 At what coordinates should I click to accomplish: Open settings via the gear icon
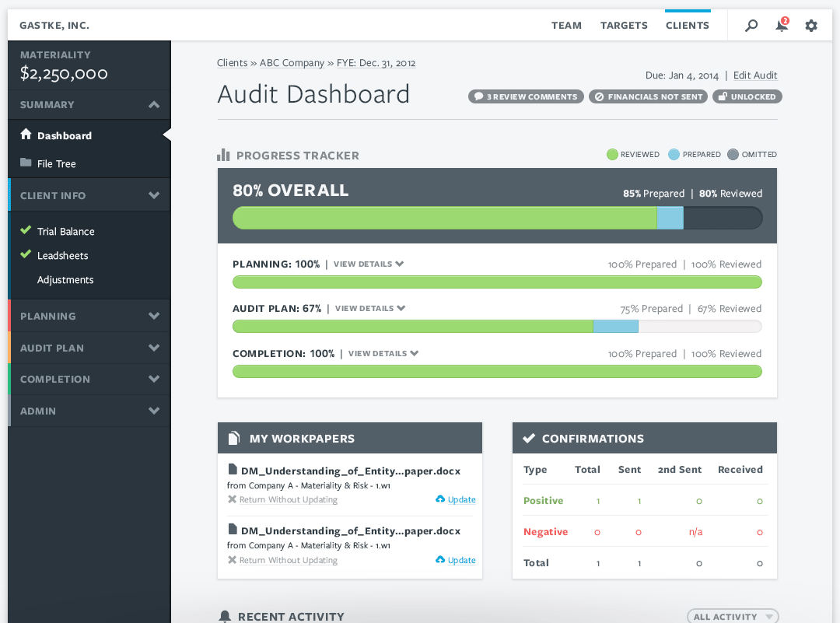click(811, 25)
